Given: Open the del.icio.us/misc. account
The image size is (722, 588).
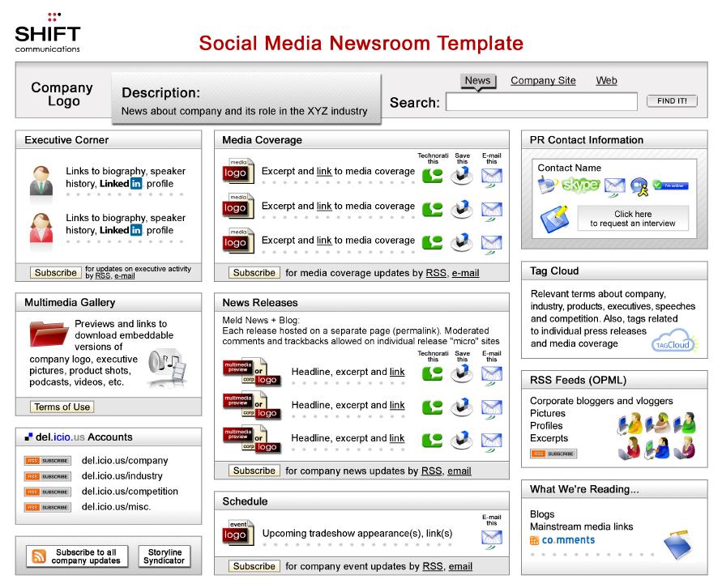Looking at the screenshot, I should tap(116, 506).
